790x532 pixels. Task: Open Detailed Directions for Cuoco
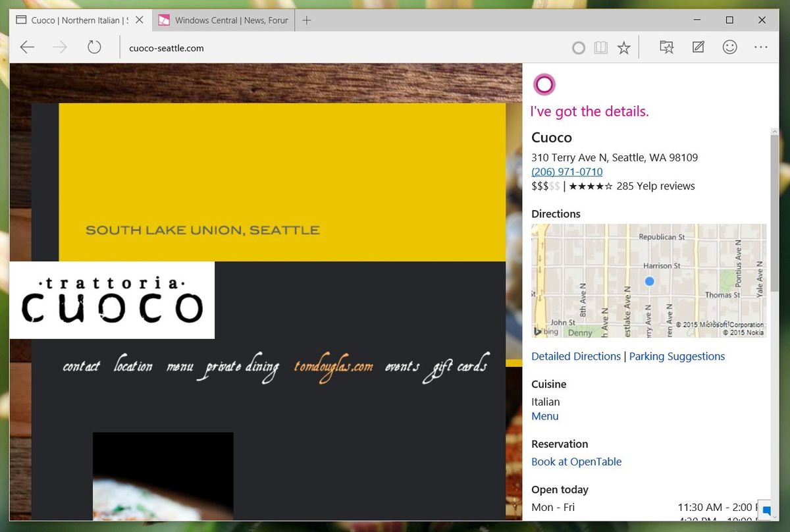coord(575,356)
